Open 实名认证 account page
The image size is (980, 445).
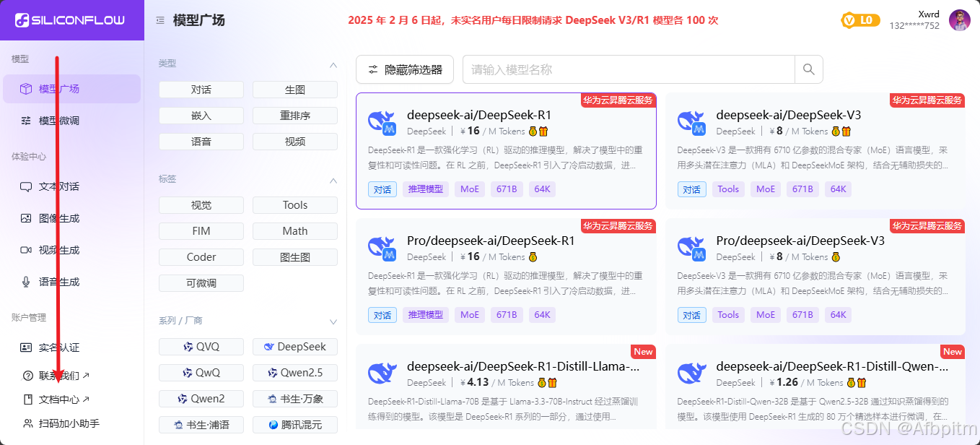(71, 347)
